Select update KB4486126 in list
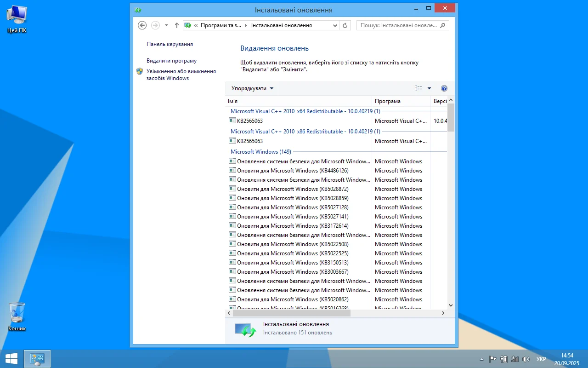This screenshot has height=368, width=588. tap(293, 171)
